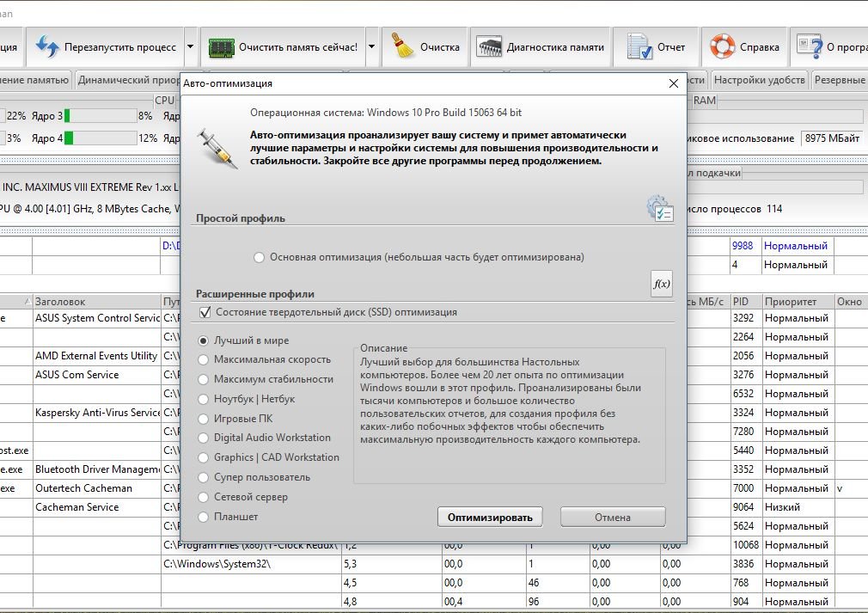This screenshot has height=613, width=868.
Task: Switch to the 'Динамический приоритет' tab
Action: click(x=128, y=80)
